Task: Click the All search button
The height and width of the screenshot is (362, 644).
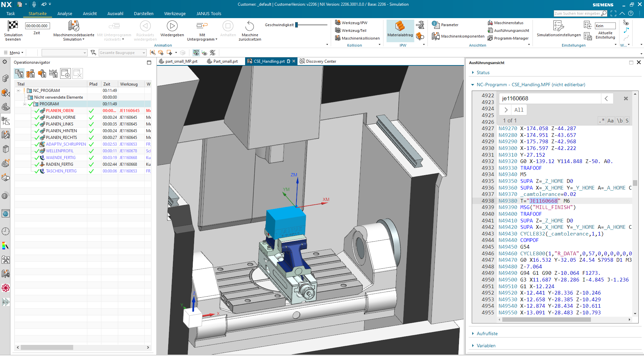Action: point(519,110)
